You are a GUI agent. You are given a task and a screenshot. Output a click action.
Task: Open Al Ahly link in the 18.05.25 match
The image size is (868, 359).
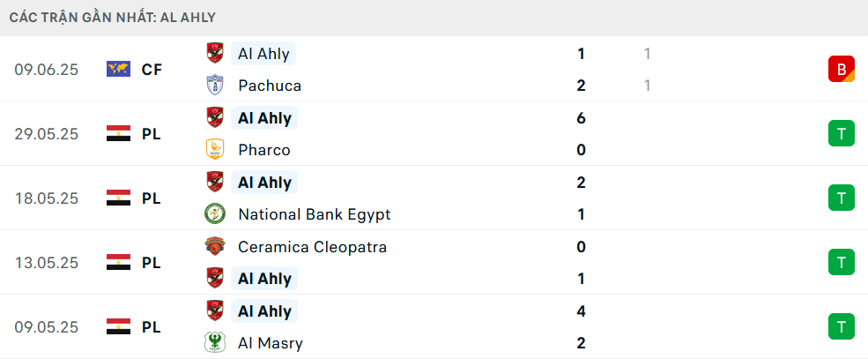tap(264, 183)
